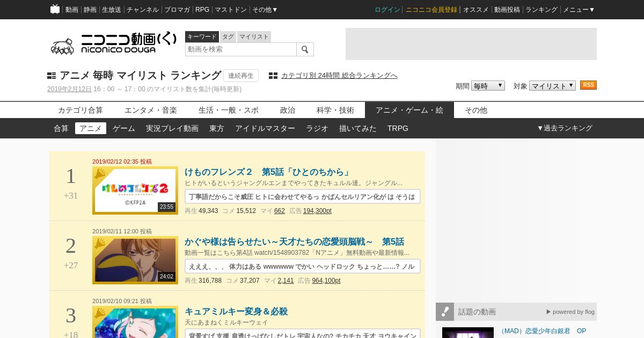Screen dimensions: 644x338
Task: Open 動画 in top navigation
Action: pyautogui.click(x=72, y=10)
